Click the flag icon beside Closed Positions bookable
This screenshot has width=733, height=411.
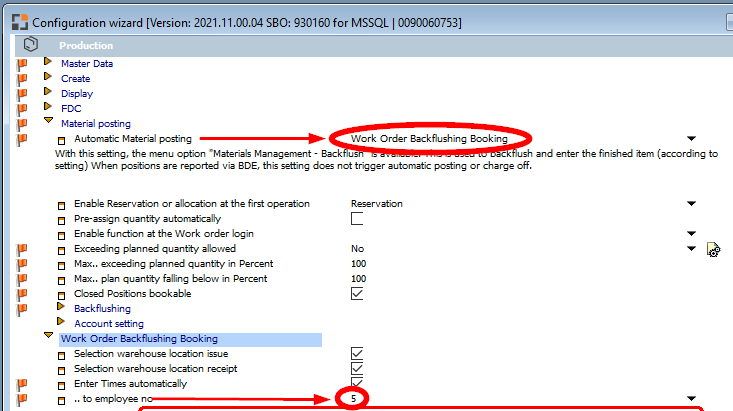(21, 294)
